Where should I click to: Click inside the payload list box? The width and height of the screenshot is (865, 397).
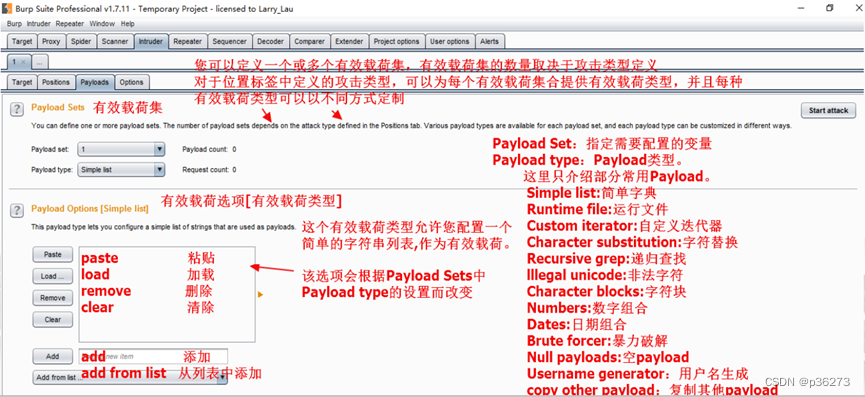click(167, 294)
